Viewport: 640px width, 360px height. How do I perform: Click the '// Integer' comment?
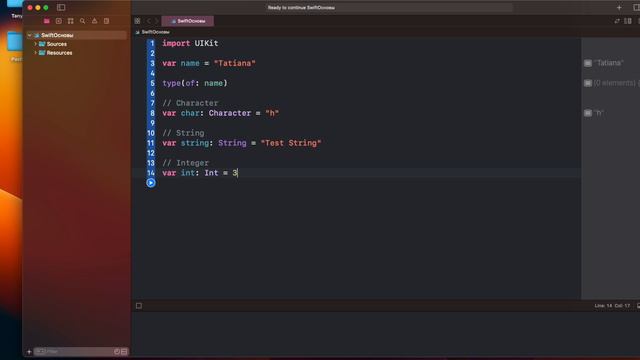click(x=185, y=163)
